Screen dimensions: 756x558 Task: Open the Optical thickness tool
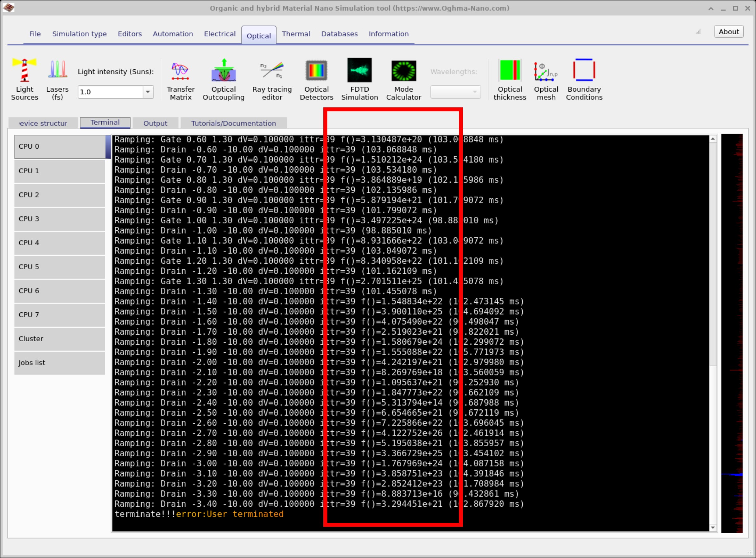click(510, 79)
